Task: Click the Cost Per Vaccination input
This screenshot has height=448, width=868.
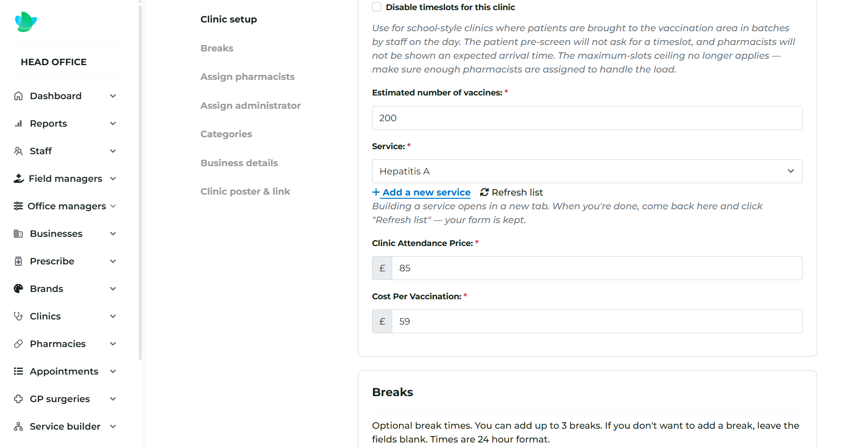Action: point(597,321)
